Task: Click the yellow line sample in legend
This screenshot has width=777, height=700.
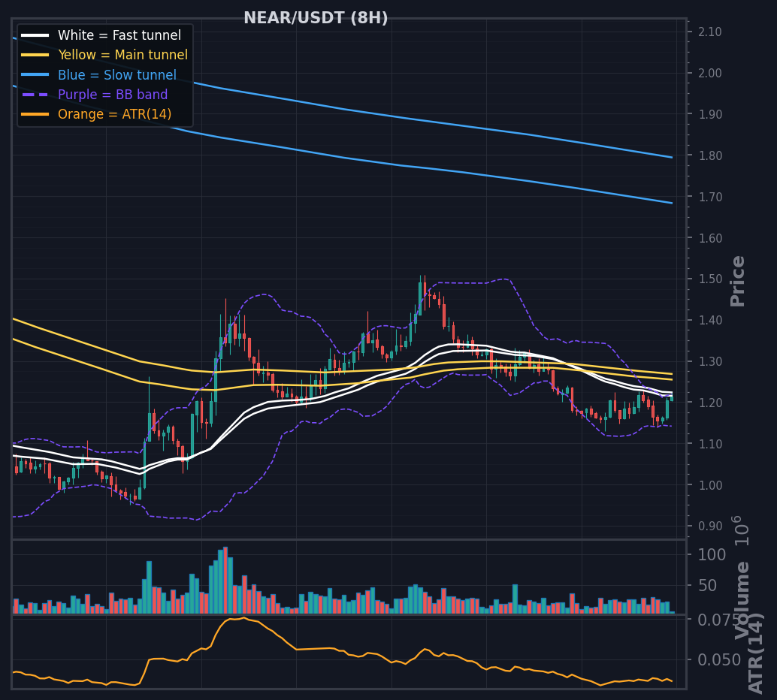Action: [35, 55]
